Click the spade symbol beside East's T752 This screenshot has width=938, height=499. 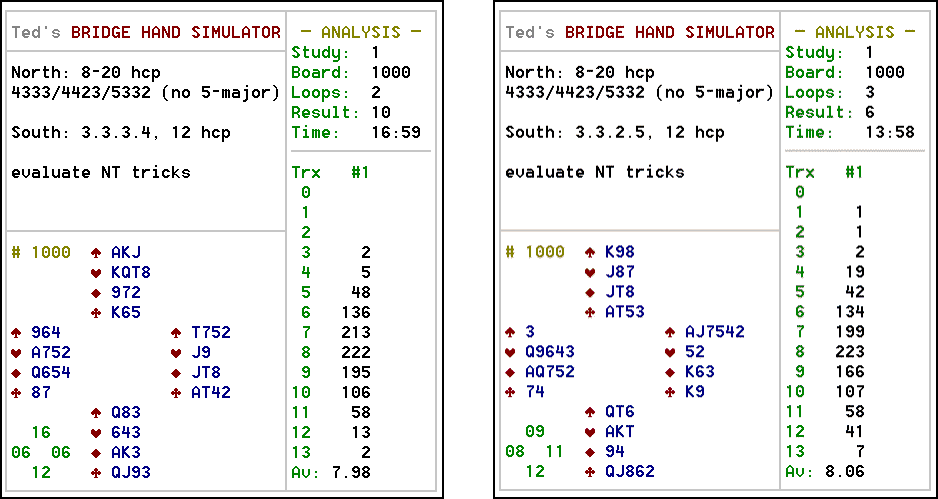tap(176, 332)
